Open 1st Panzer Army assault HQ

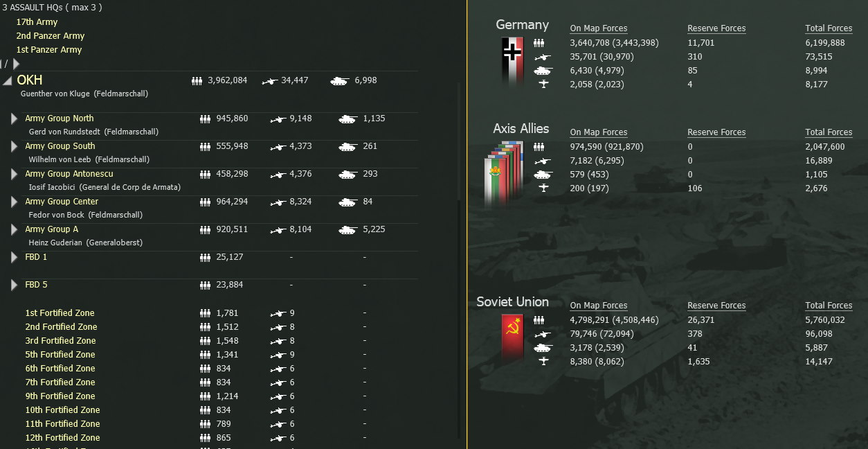click(49, 50)
